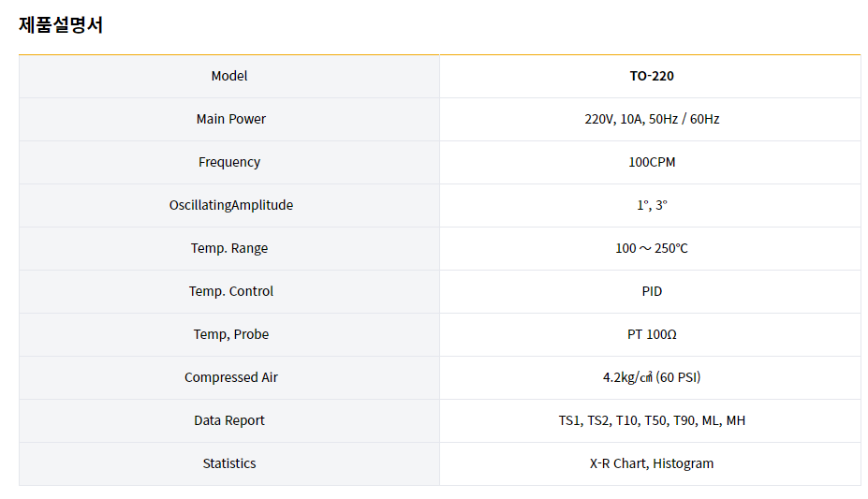Click the Temp, Probe label
The height and width of the screenshot is (499, 868).
coord(230,334)
